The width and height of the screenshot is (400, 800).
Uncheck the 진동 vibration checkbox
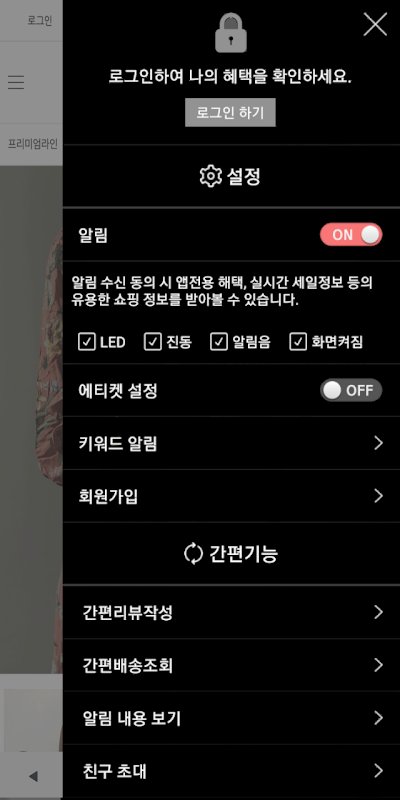point(153,342)
